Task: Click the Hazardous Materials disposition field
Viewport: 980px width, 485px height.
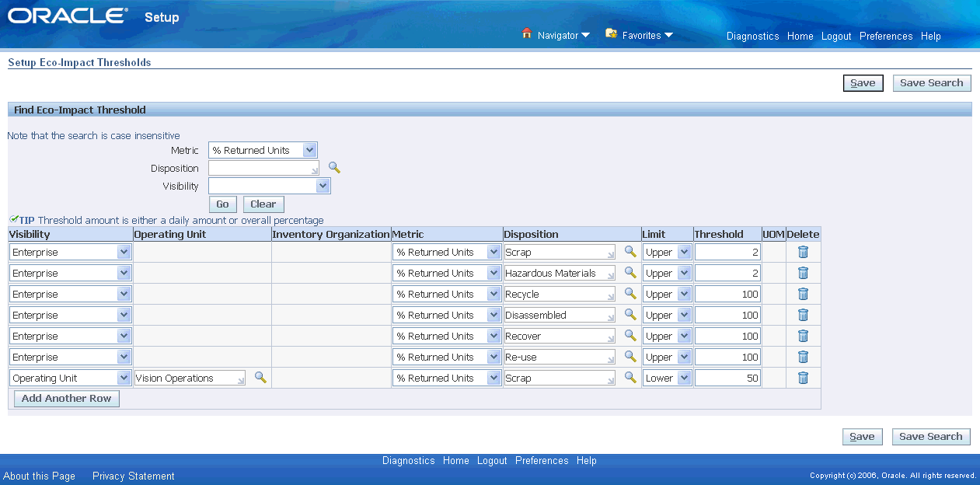Action: pyautogui.click(x=560, y=274)
